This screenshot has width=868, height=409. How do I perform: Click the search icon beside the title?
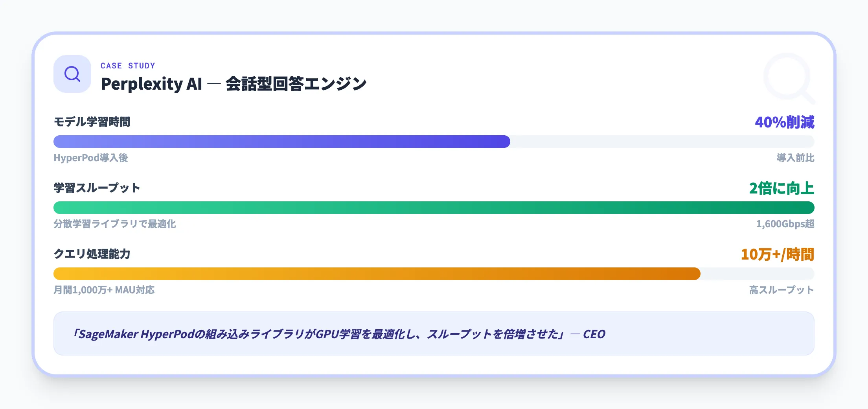[x=72, y=74]
